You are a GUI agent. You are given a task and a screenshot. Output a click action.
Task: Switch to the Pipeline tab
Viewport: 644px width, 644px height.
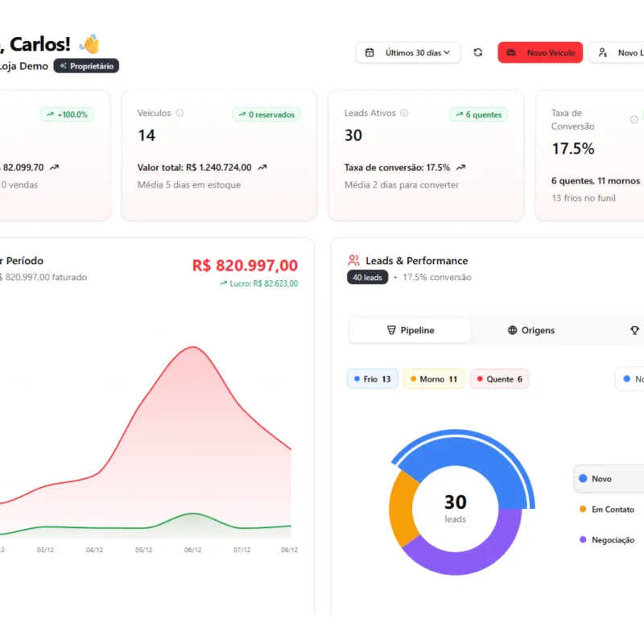(411, 330)
